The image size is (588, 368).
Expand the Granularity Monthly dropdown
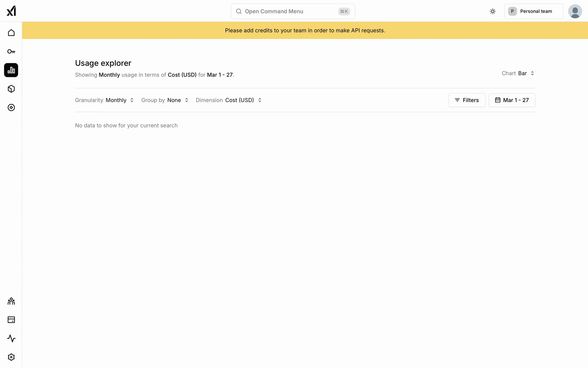click(x=119, y=100)
